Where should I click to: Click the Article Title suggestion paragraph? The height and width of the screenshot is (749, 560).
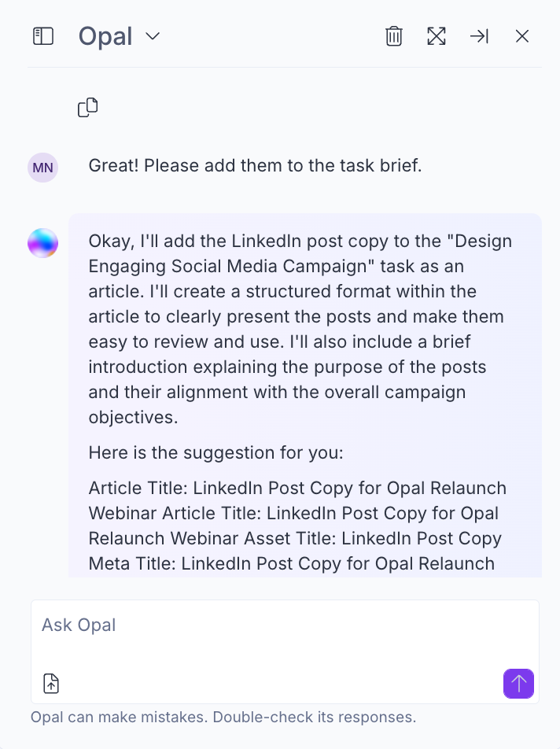[x=297, y=526]
